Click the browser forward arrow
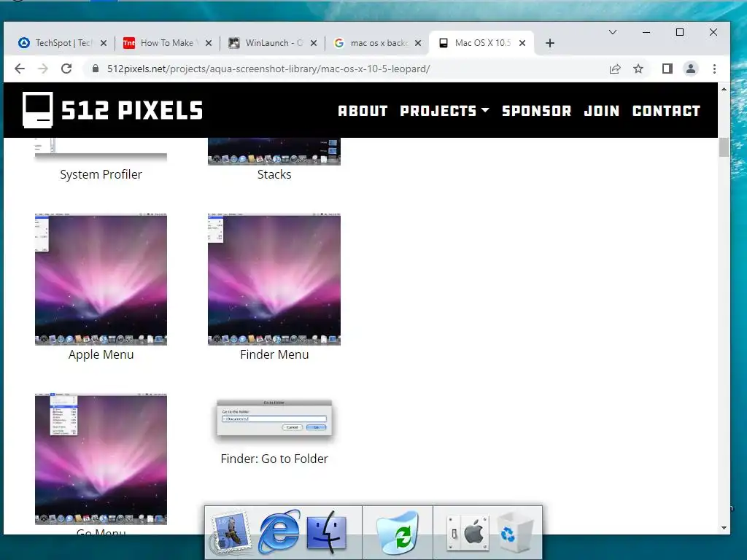This screenshot has width=747, height=560. pyautogui.click(x=43, y=69)
